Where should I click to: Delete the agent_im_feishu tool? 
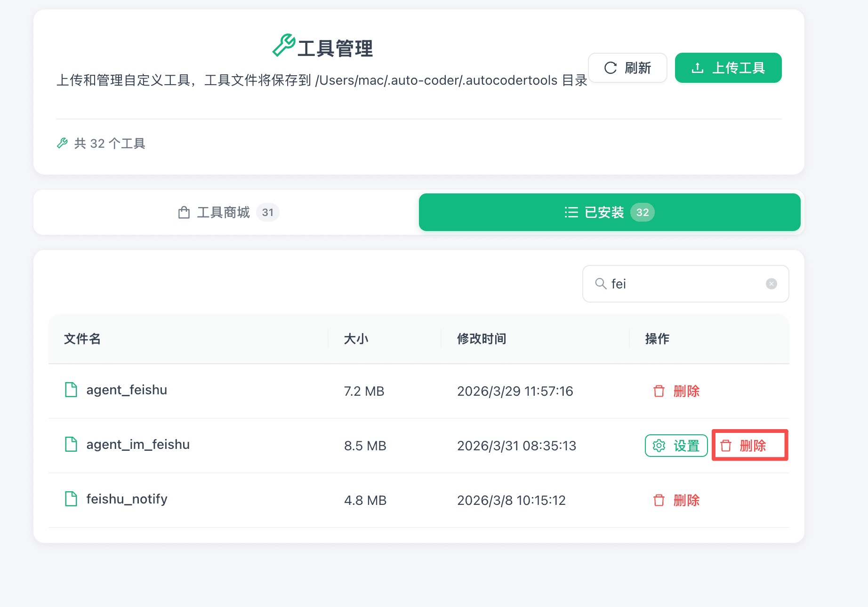744,446
